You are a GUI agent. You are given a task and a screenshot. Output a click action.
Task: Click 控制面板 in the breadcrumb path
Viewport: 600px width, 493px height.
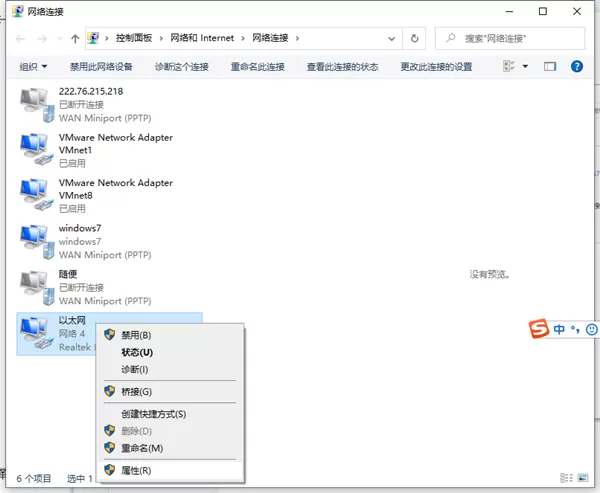point(134,38)
